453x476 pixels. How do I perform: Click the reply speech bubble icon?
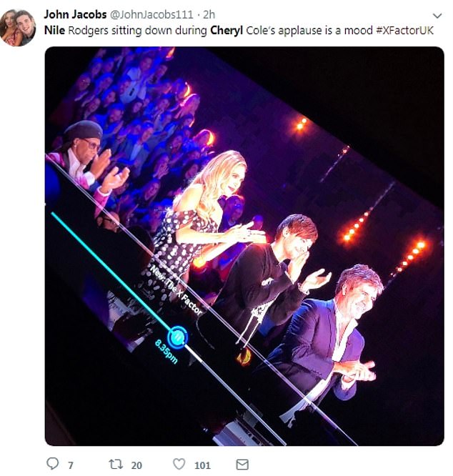(53, 464)
